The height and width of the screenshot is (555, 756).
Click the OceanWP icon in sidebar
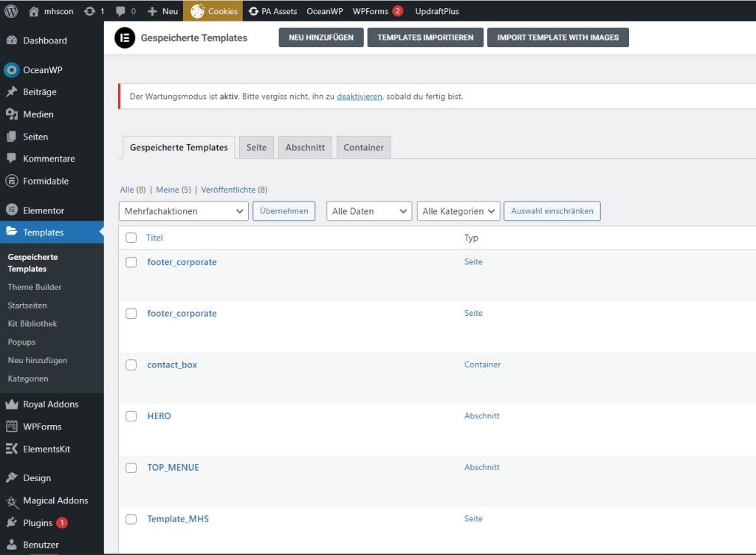11,70
